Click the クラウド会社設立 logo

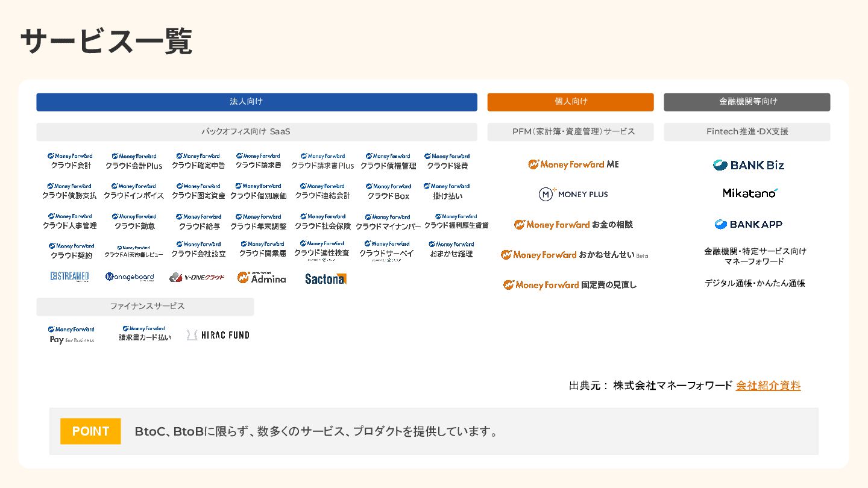(198, 249)
